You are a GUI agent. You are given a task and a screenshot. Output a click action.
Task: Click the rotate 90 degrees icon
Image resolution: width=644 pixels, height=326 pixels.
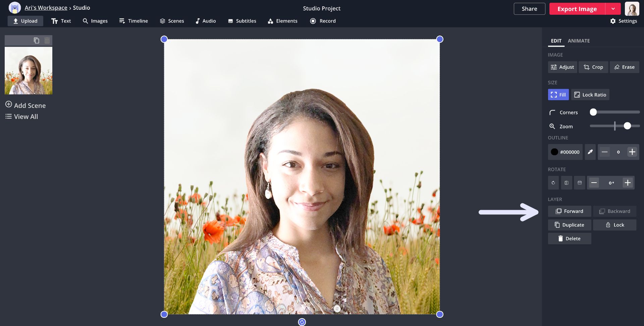[x=553, y=183]
